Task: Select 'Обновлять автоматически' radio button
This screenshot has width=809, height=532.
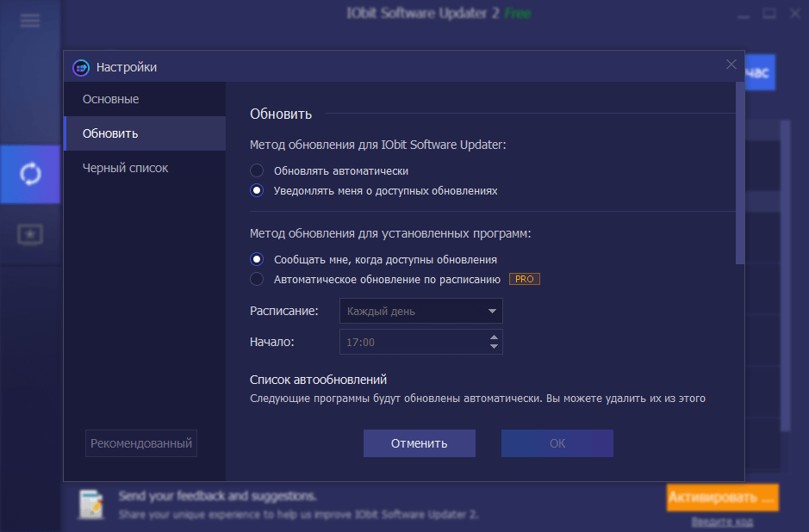Action: [x=257, y=170]
